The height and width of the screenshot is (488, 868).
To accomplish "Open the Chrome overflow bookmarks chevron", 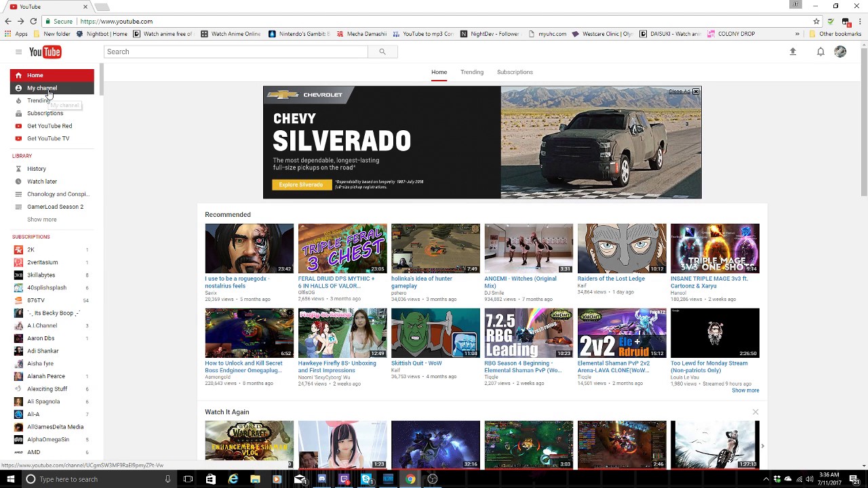I will (797, 34).
